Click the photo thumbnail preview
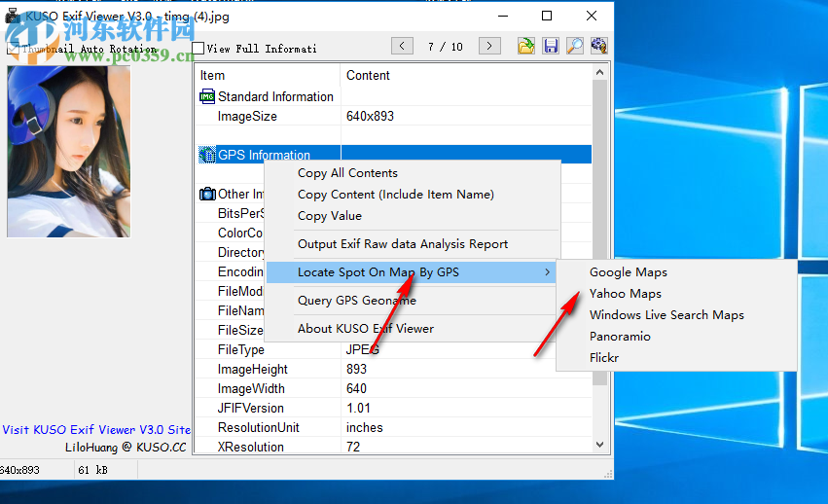828x504 pixels. 69,152
